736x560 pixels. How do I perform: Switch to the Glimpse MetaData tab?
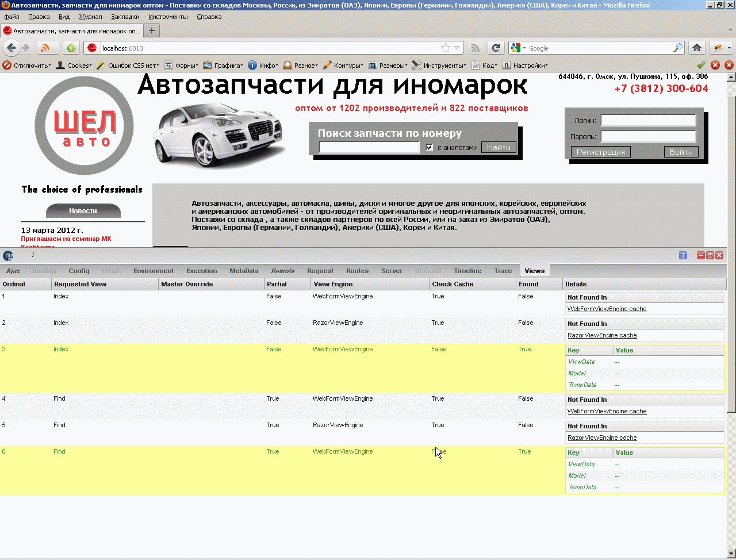(x=244, y=271)
